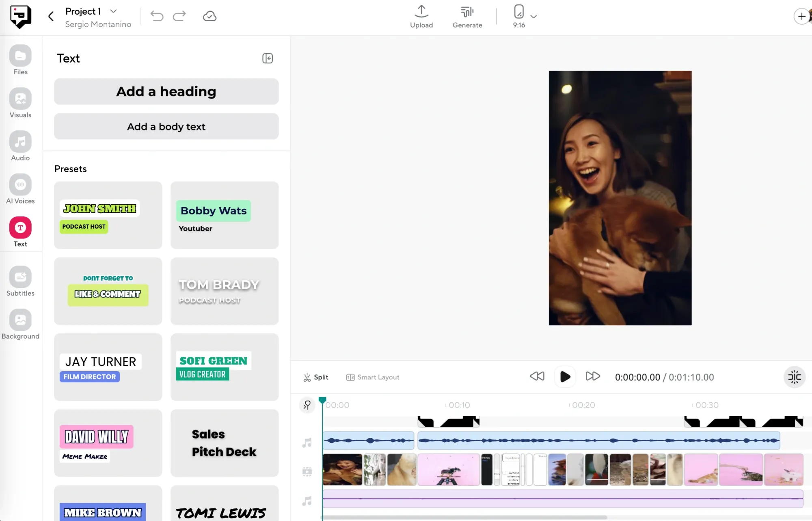Toggle Smart Layout

point(372,377)
